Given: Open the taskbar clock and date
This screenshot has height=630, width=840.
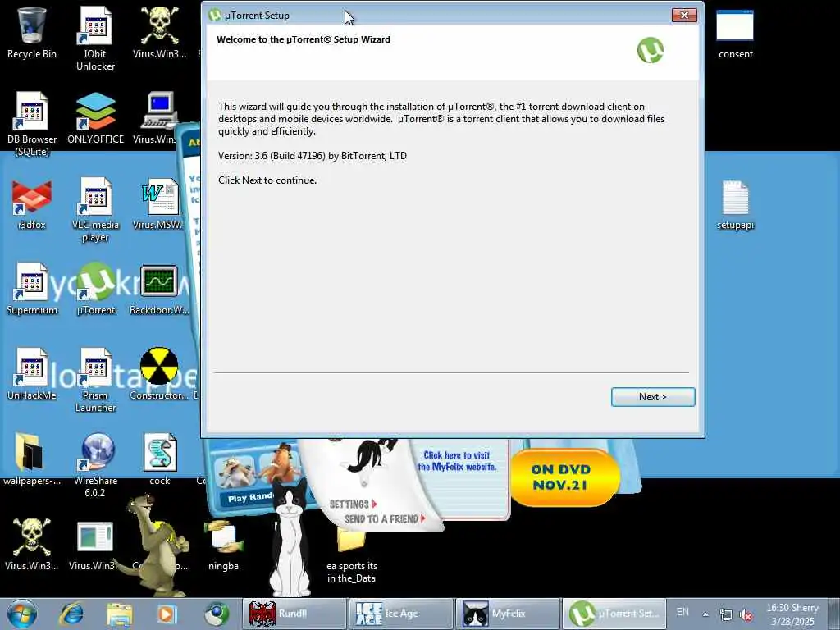Looking at the screenshot, I should click(x=792, y=614).
